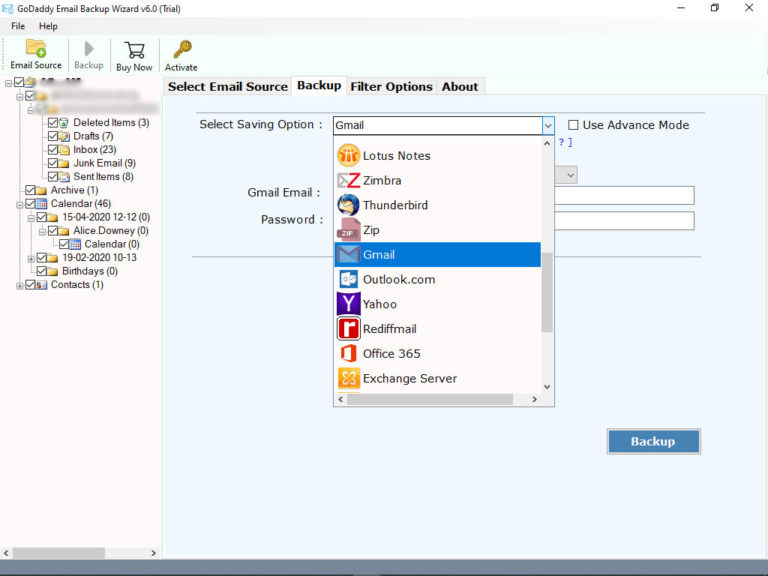Select the Rediffmail icon in list
Viewport: 768px width, 576px height.
348,329
